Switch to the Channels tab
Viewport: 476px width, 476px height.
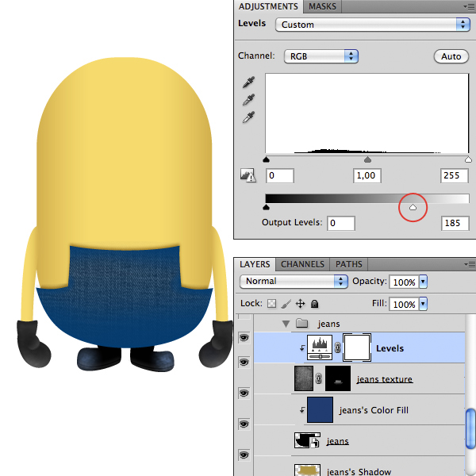(302, 264)
